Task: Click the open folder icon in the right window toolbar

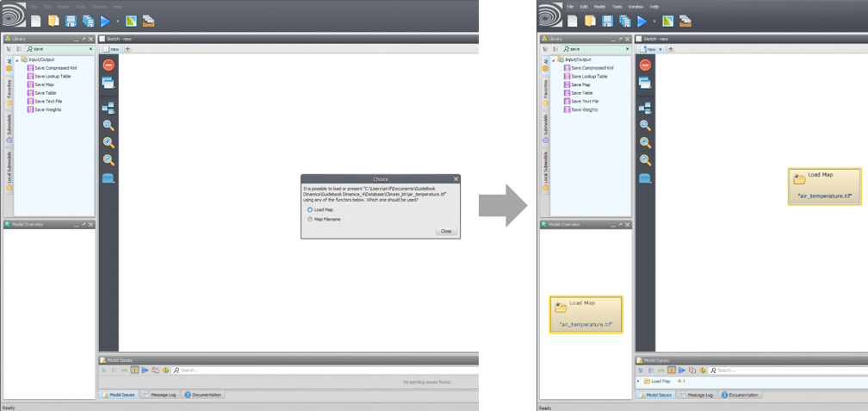Action: tap(590, 21)
